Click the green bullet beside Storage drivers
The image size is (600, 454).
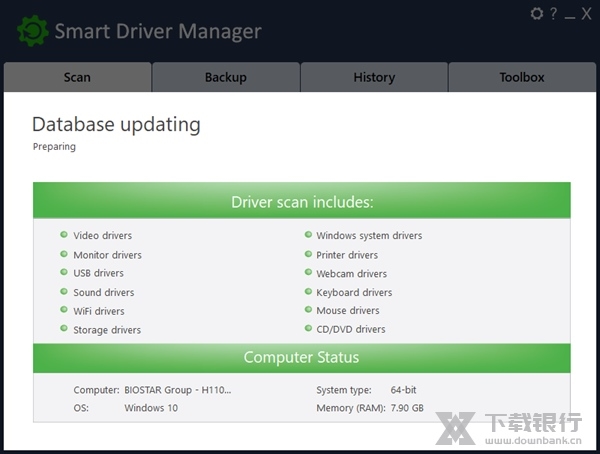[64, 330]
